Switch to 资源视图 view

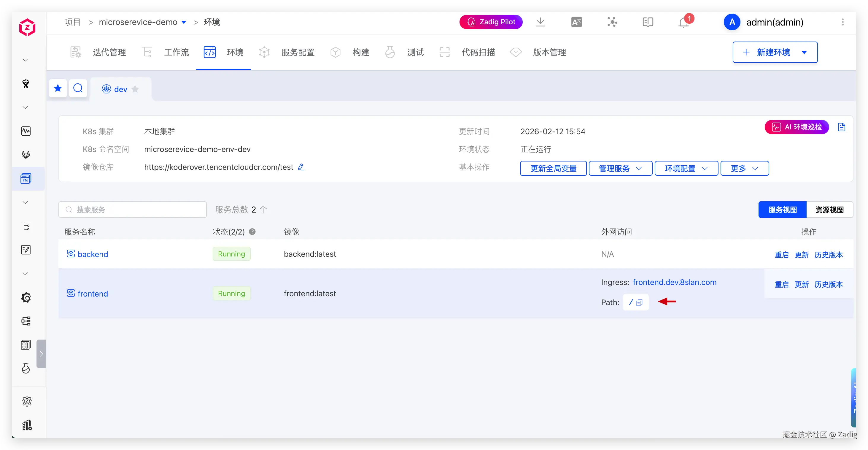[x=829, y=210]
